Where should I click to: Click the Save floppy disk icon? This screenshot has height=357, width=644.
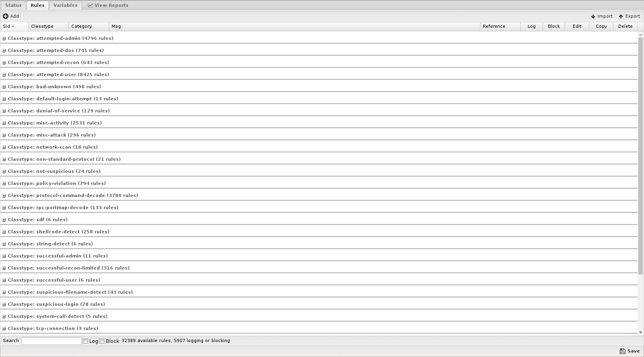point(622,351)
